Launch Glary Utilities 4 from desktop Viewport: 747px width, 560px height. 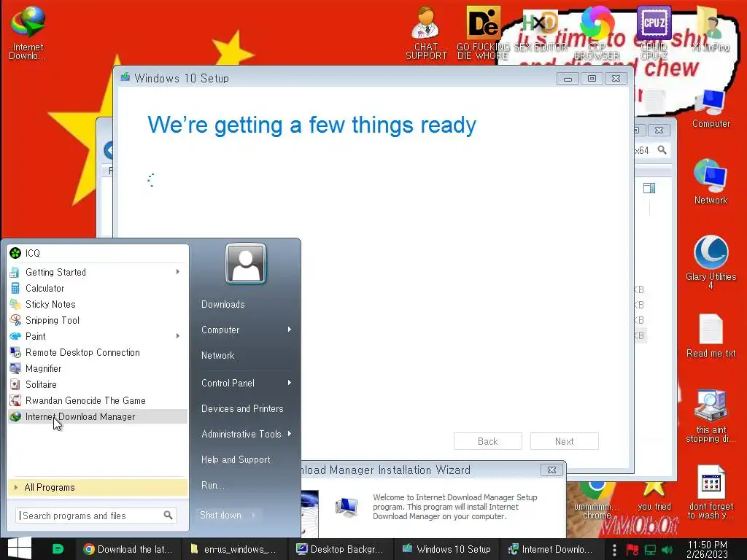pos(711,262)
